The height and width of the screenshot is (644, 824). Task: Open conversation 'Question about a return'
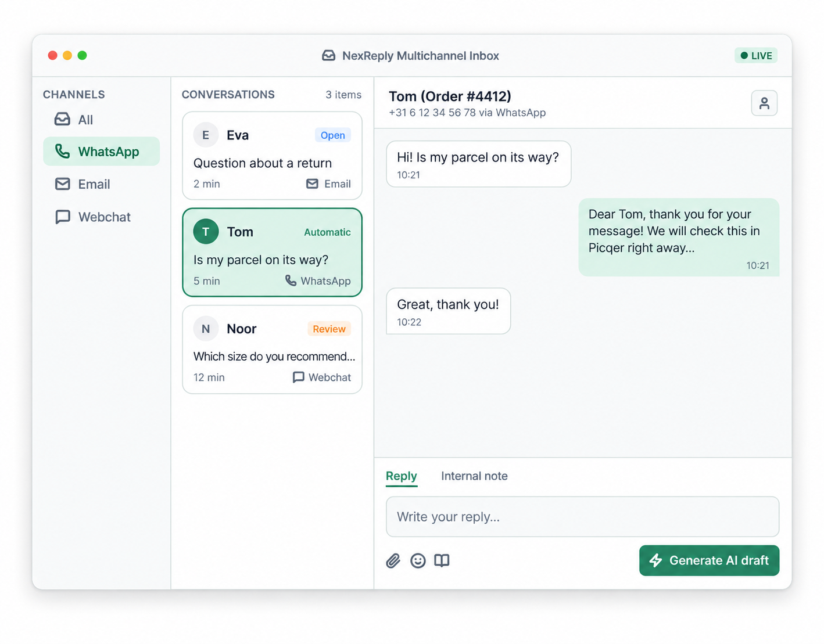(x=272, y=156)
